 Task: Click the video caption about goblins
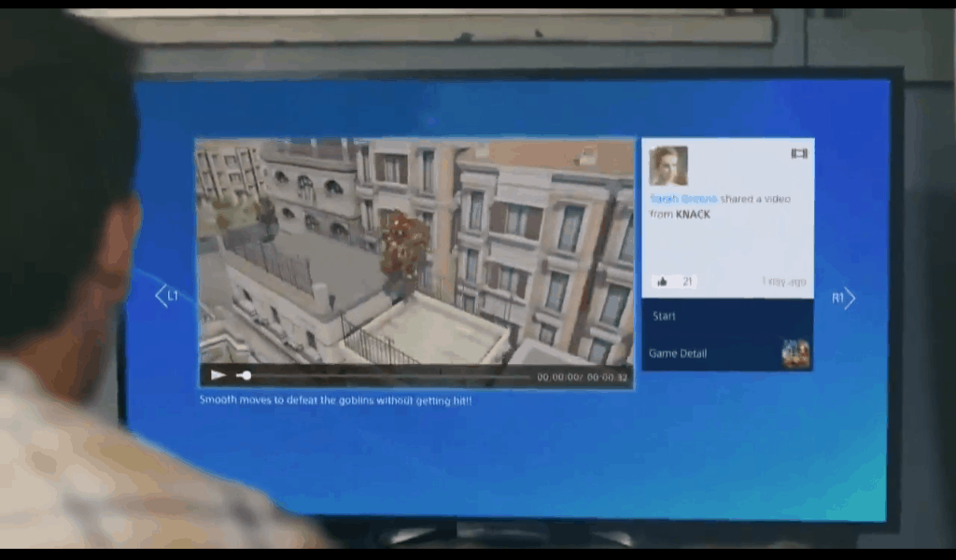(x=335, y=399)
